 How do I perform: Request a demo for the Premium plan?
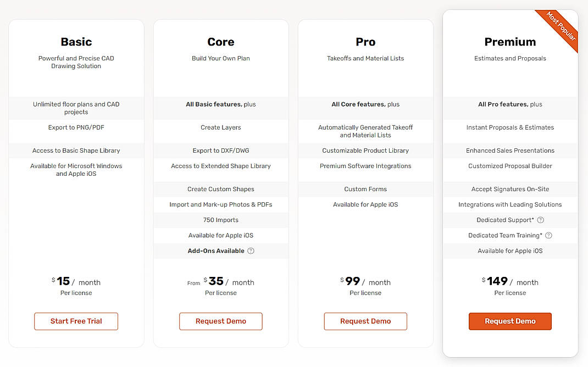(x=510, y=321)
